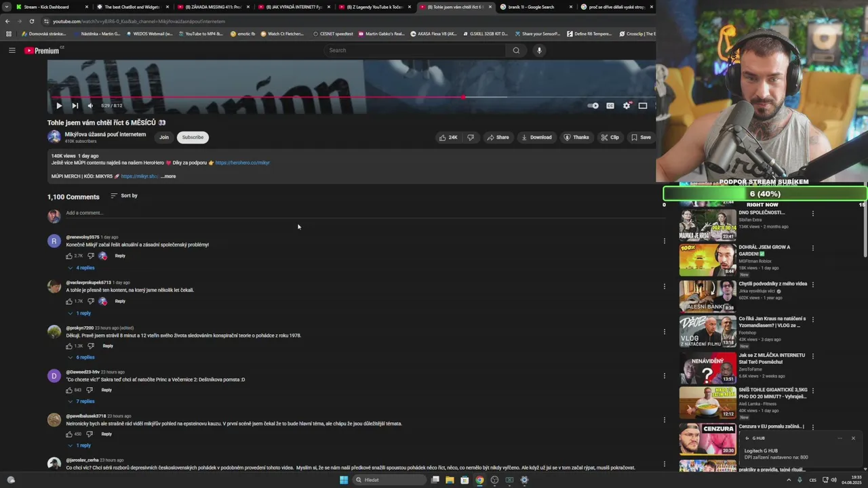Toggle closed captions CC button
868x488 pixels.
[610, 106]
